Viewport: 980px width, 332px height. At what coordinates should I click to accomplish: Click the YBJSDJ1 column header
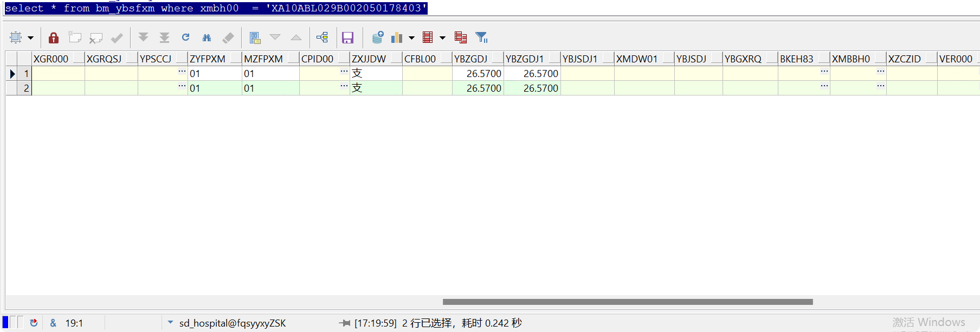point(588,59)
